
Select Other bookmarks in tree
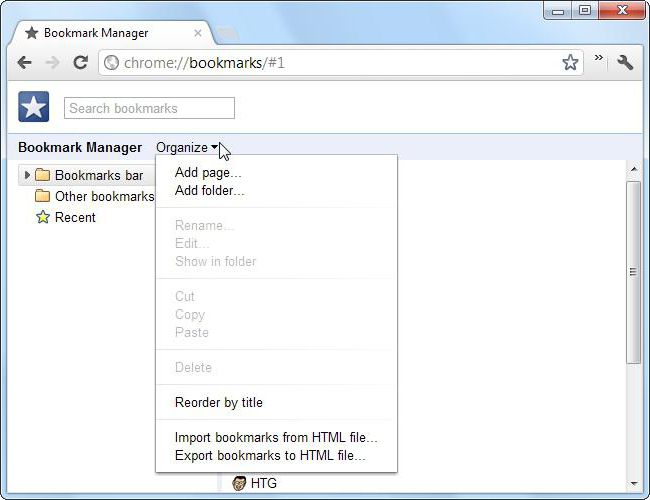point(95,196)
